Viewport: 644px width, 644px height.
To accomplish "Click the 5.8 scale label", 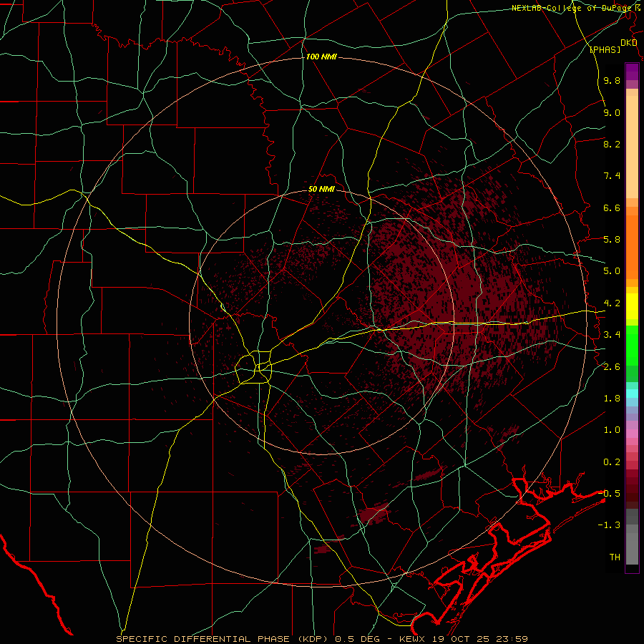I will click(x=612, y=240).
